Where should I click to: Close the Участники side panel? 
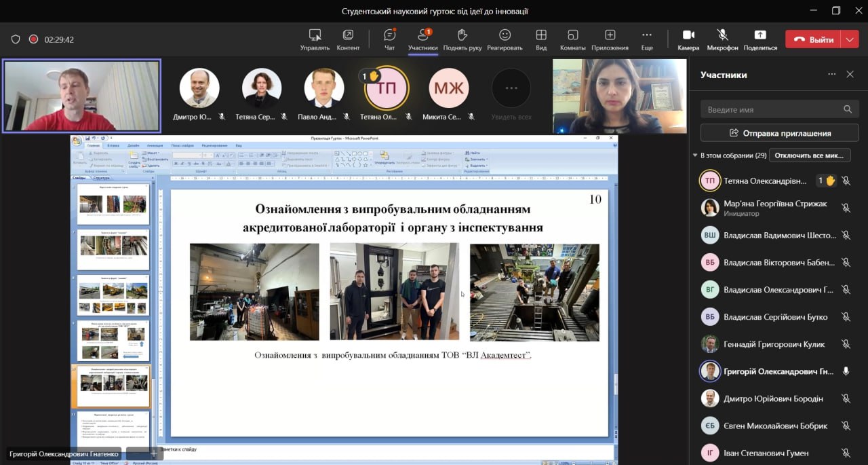[x=850, y=75]
